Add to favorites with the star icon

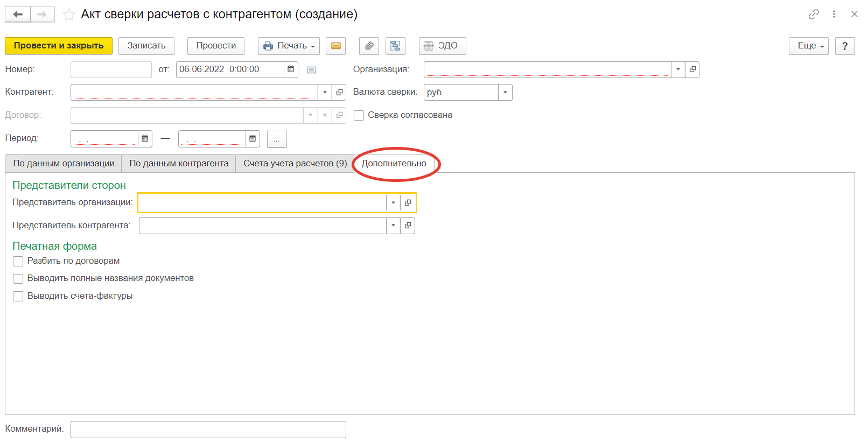pos(68,15)
